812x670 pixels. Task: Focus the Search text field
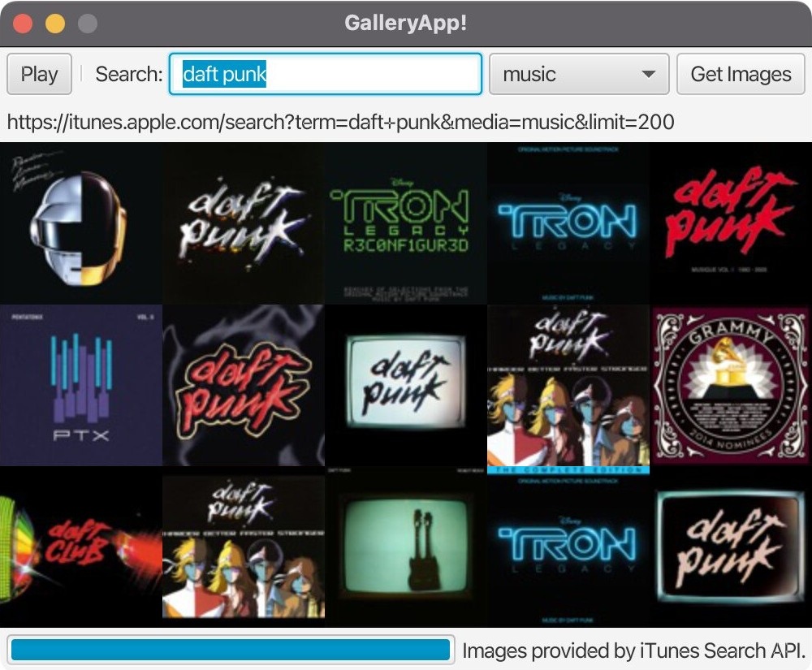326,74
